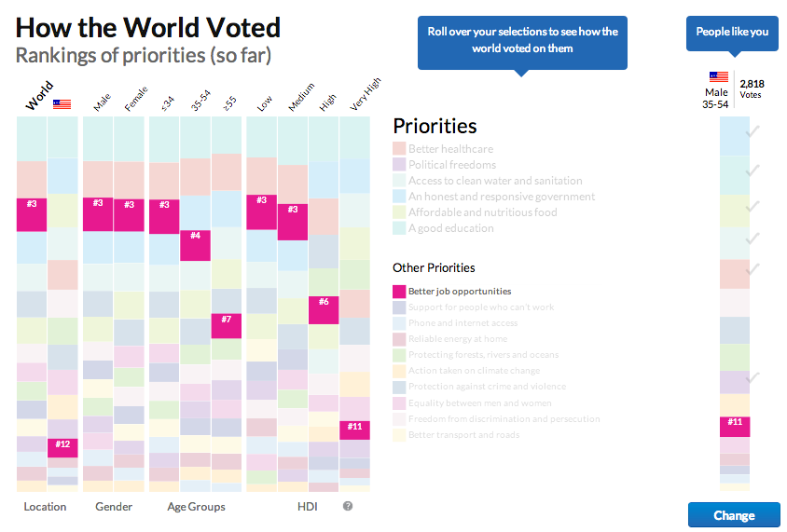Click the #6 block in High HDI column

[x=323, y=303]
